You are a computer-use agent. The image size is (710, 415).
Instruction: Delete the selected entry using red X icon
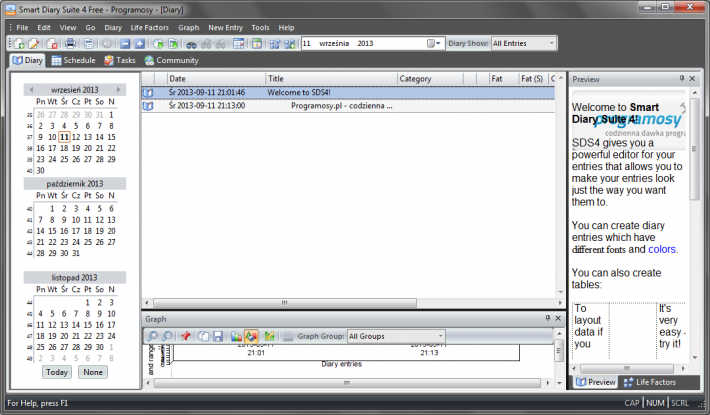click(x=52, y=43)
